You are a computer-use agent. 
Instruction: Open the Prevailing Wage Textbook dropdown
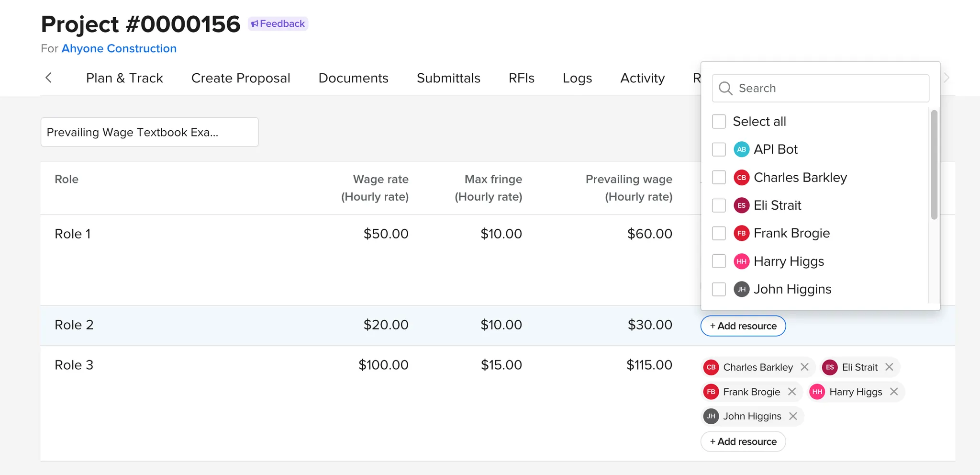149,132
